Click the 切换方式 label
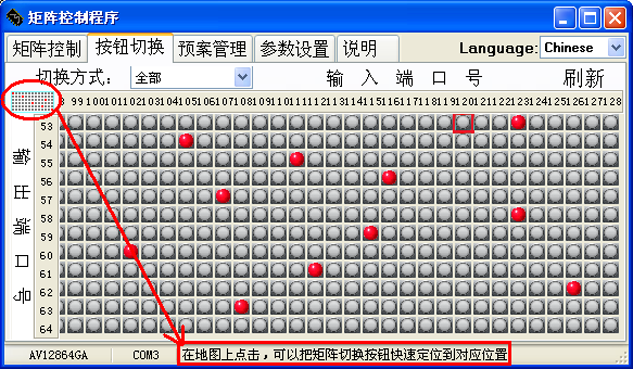Image resolution: width=633 pixels, height=369 pixels. [x=74, y=77]
